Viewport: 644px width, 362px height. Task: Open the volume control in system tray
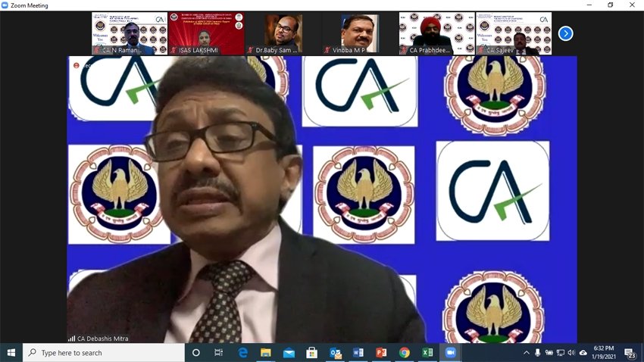click(571, 353)
